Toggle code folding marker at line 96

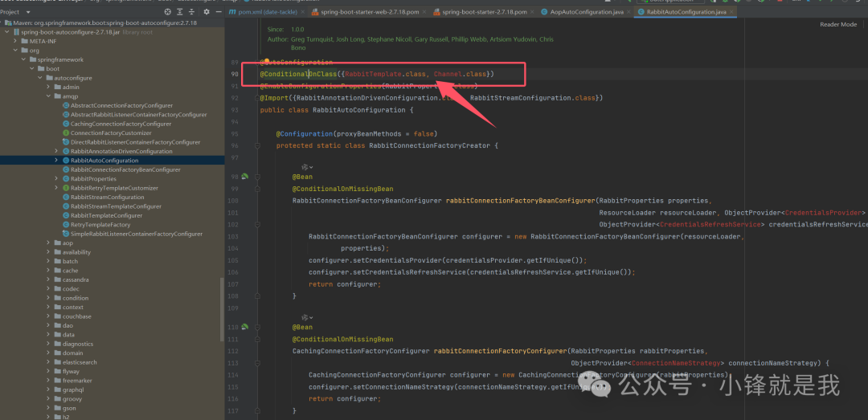click(x=257, y=146)
